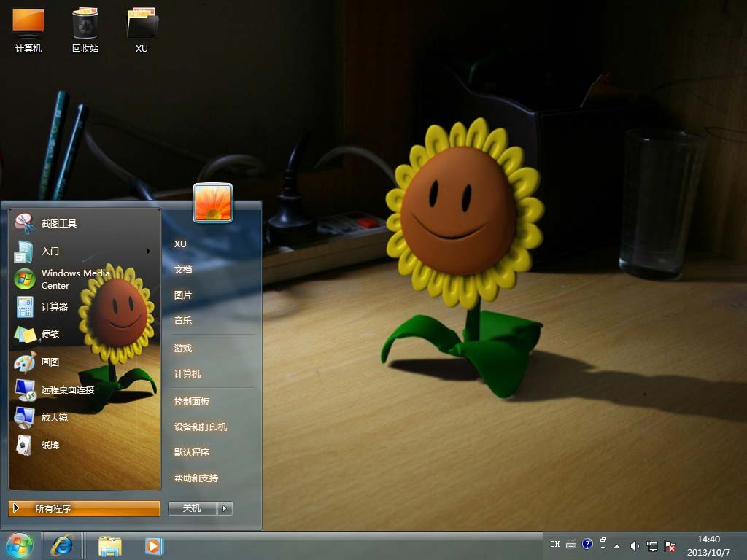Select 设备和打印机 (Devices and Printers)
This screenshot has height=560, width=747.
click(x=201, y=427)
